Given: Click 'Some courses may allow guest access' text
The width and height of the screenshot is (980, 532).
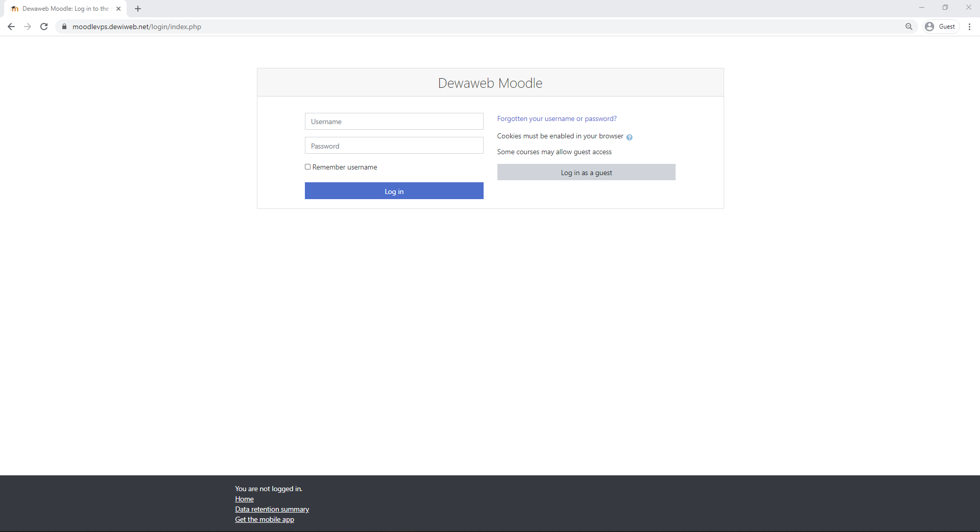Looking at the screenshot, I should point(554,152).
